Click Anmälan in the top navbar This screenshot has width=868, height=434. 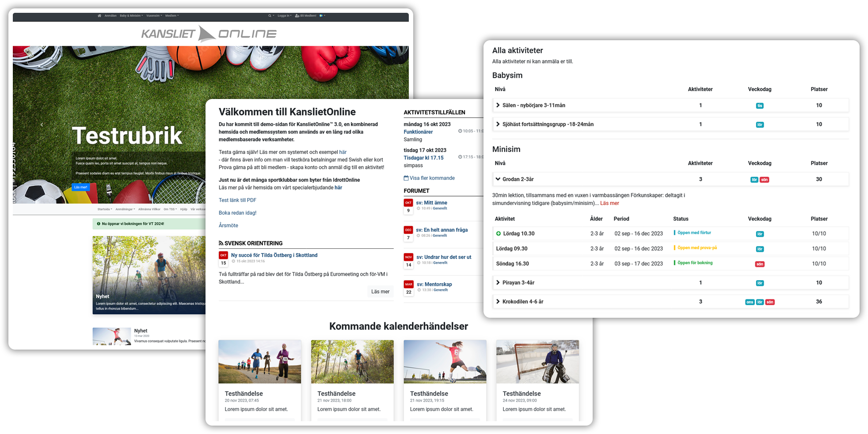[x=110, y=15]
